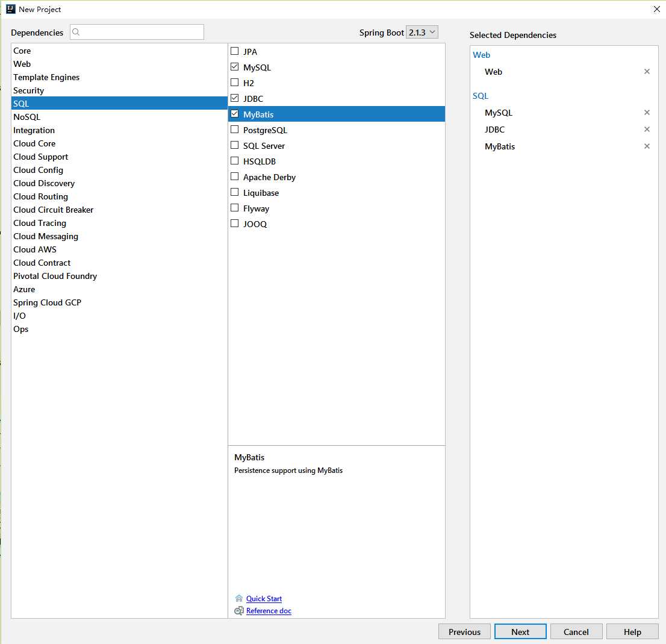Select MyBatis entry in Selected Dependencies
Image resolution: width=666 pixels, height=644 pixels.
click(x=500, y=146)
